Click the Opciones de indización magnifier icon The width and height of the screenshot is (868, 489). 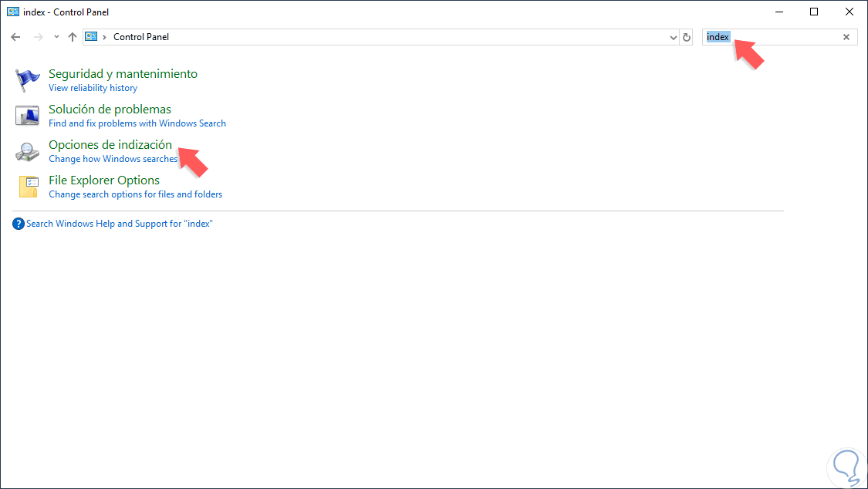tap(27, 152)
